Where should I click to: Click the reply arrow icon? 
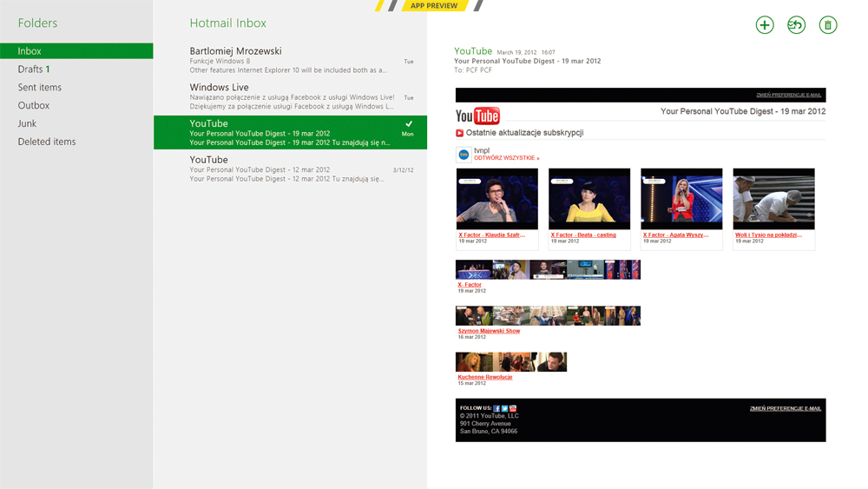[796, 25]
